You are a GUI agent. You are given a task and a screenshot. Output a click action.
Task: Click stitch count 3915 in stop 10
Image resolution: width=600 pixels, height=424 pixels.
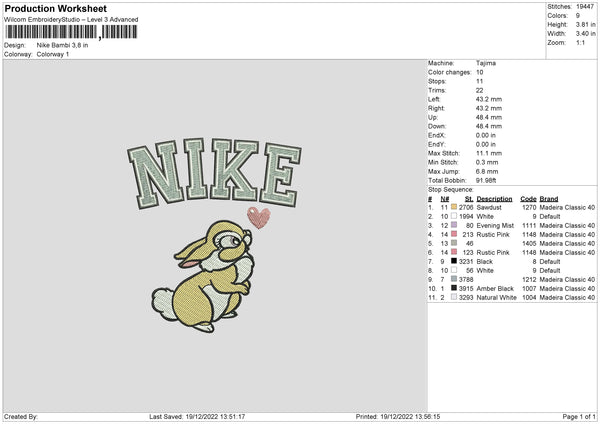tap(466, 289)
